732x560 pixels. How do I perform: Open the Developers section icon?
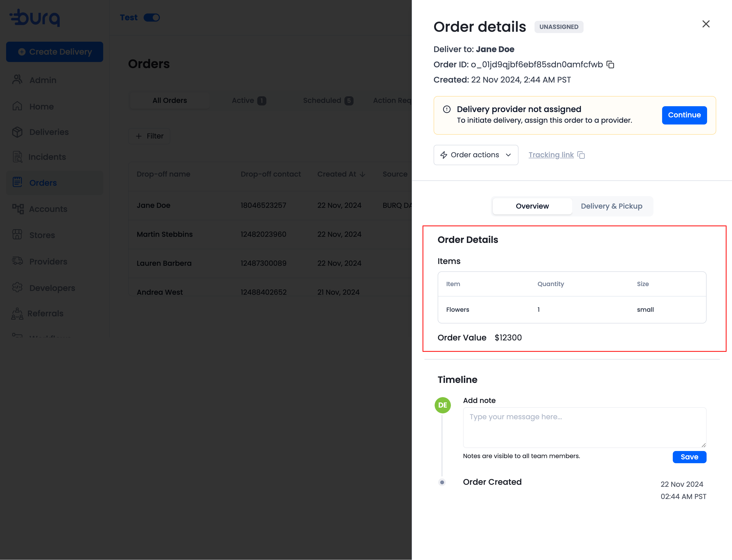coord(17,287)
